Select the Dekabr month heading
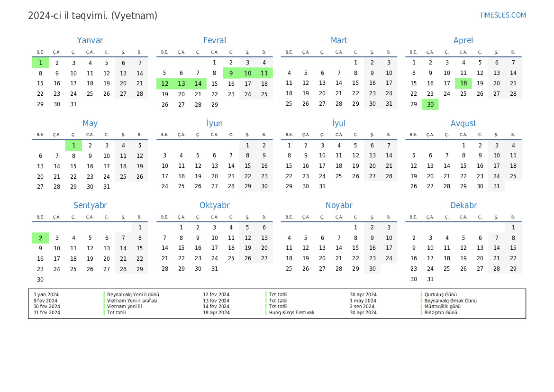The height and width of the screenshot is (392, 554). pos(463,205)
